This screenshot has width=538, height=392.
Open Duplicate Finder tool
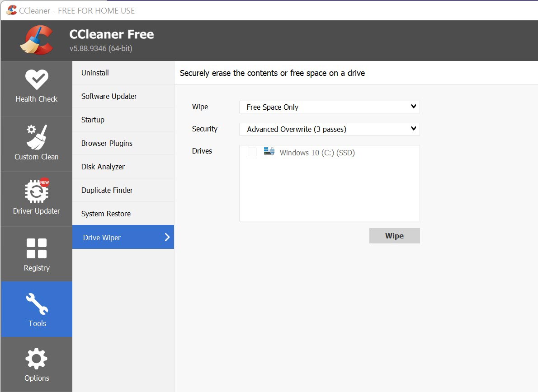pyautogui.click(x=123, y=190)
